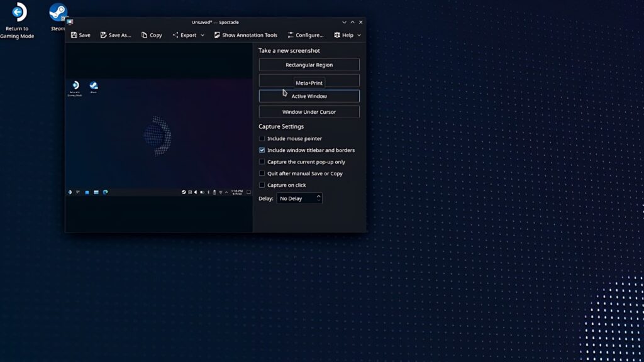Disable Include window titlebar and borders
The image size is (644, 362).
pos(262,150)
